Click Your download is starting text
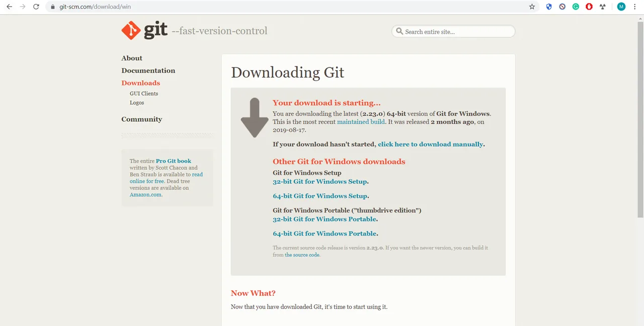Viewport: 644px width, 326px height. 327,103
